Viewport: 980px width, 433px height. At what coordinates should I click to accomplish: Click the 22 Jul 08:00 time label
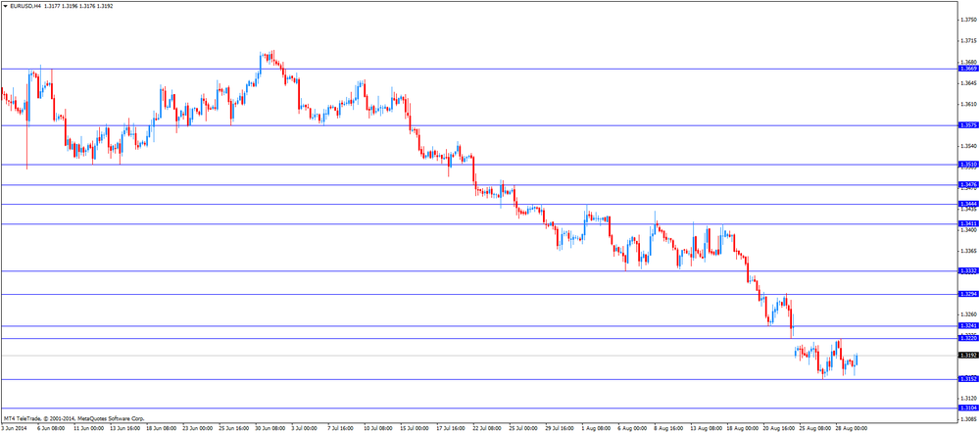(x=487, y=429)
